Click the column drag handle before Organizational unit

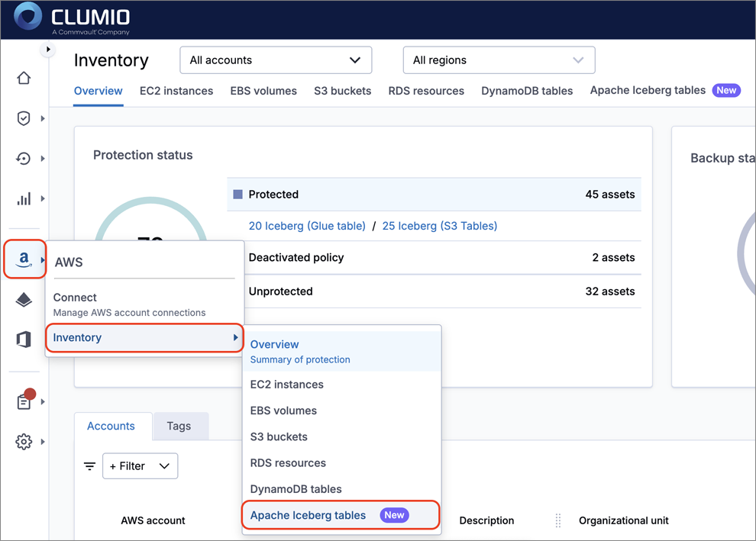click(x=558, y=520)
